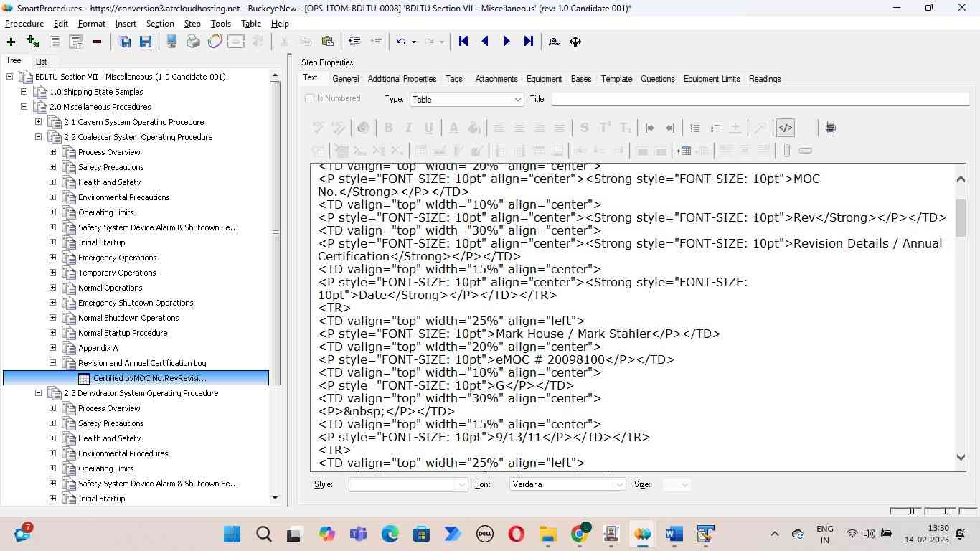Open the Format menu
980x551 pixels.
click(x=92, y=24)
